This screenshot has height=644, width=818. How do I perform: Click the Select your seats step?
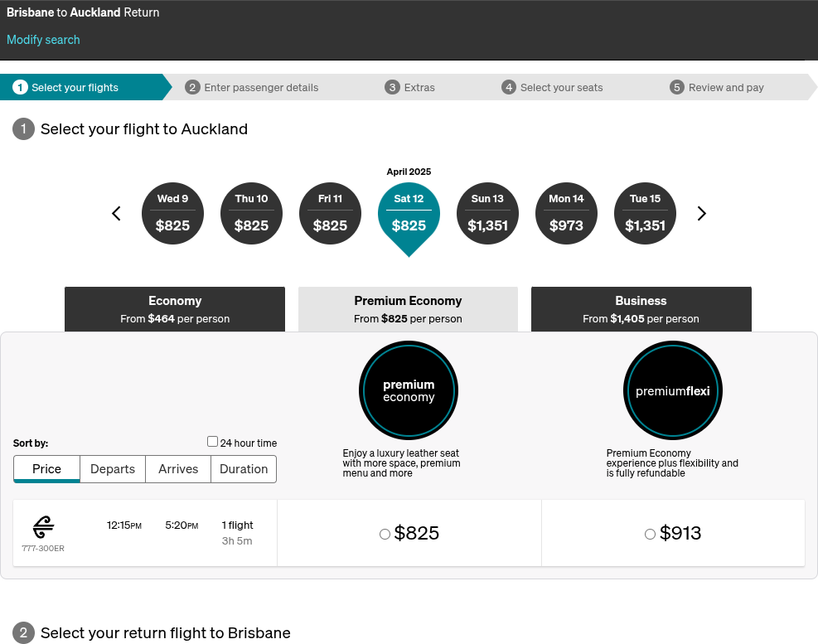(x=553, y=87)
